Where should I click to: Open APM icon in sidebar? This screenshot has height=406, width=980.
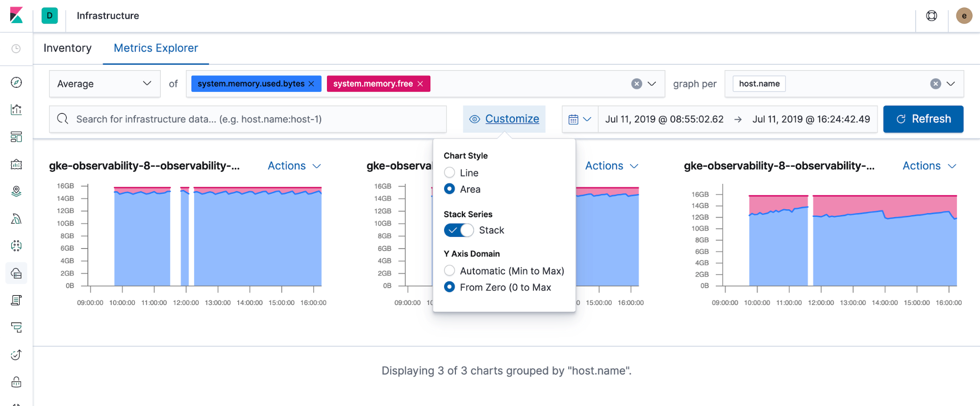pos(16,328)
